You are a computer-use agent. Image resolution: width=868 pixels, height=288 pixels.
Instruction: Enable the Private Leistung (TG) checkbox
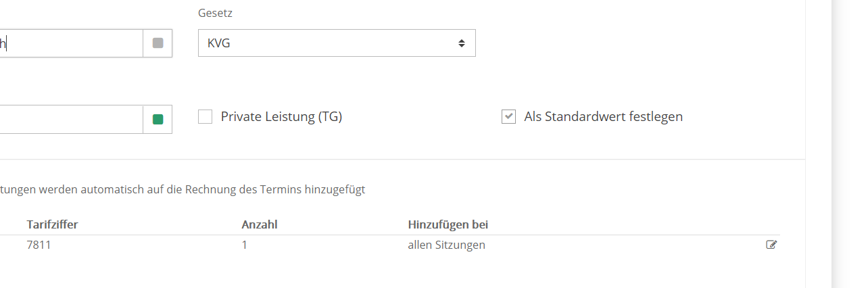pos(205,117)
